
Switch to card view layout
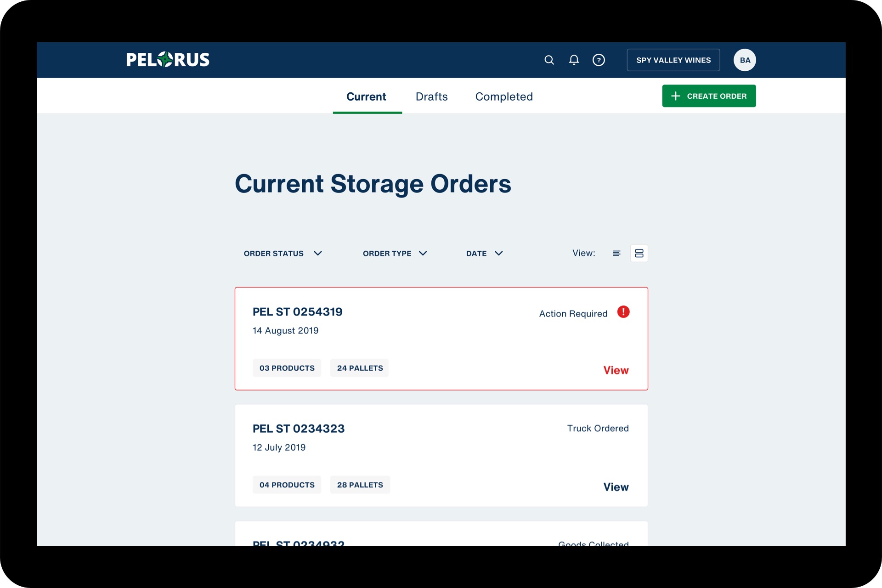coord(639,253)
